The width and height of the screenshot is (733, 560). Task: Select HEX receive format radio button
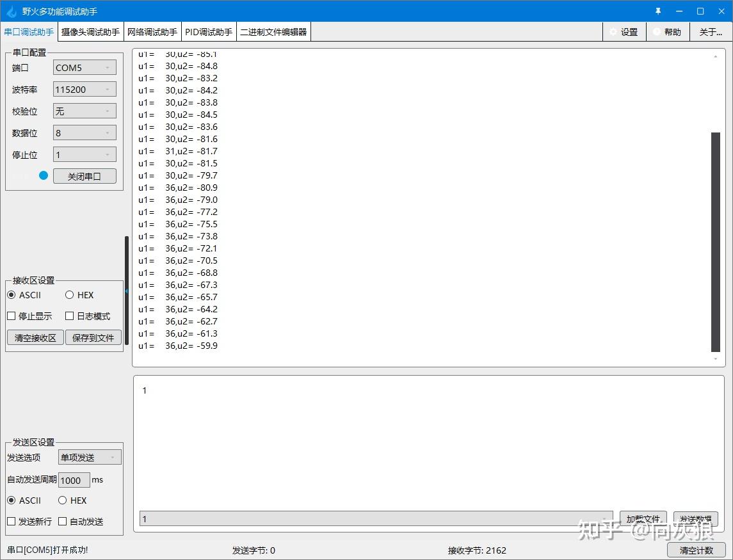click(68, 294)
